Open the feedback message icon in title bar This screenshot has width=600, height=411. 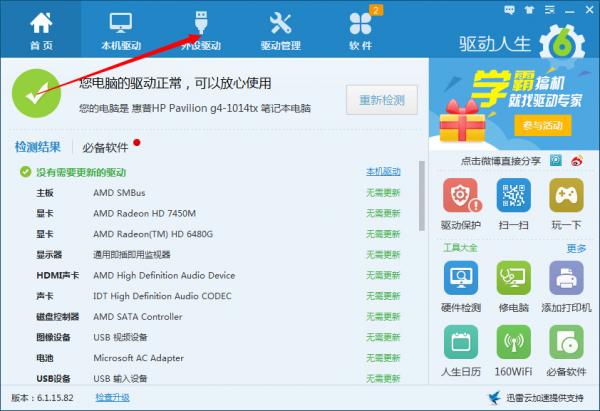pyautogui.click(x=509, y=10)
